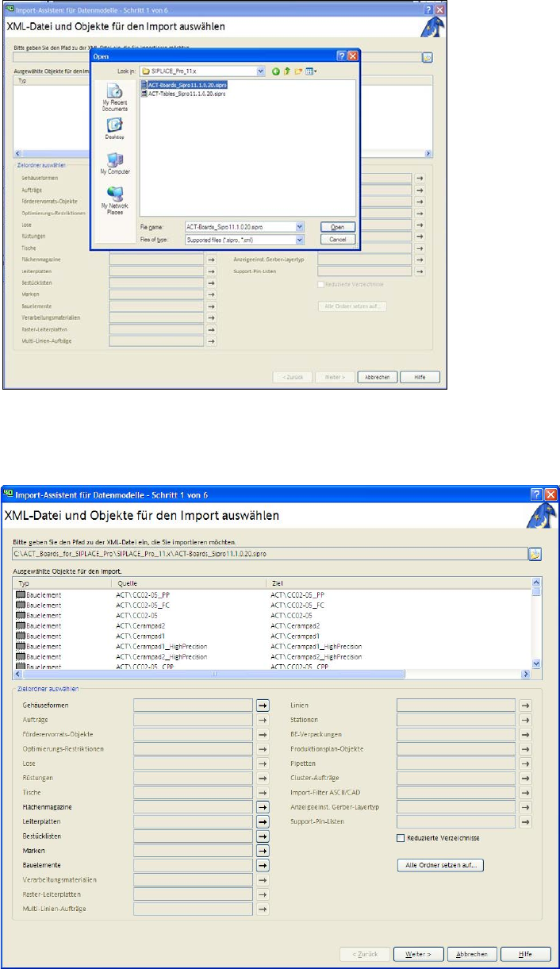This screenshot has width=560, height=969.
Task: Click Tische arrow button in lower wizard
Action: [263, 792]
